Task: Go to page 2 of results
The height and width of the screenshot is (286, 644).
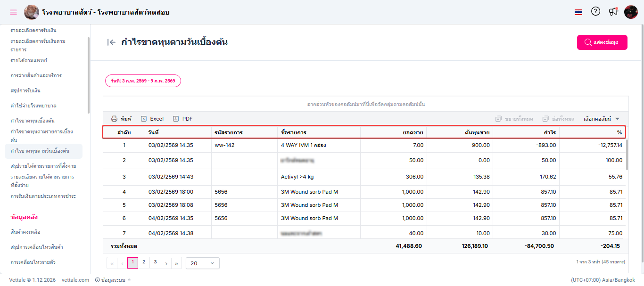Action: click(x=144, y=262)
